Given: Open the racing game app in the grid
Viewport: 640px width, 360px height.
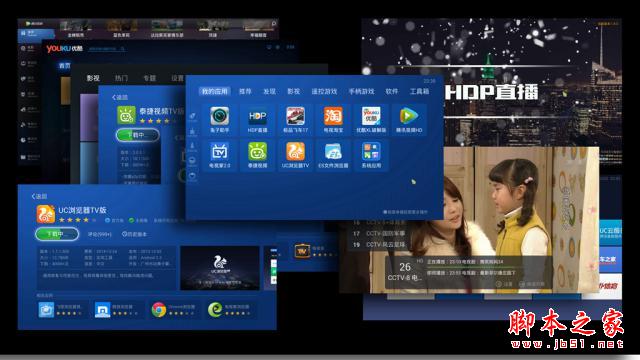Looking at the screenshot, I should 295,120.
